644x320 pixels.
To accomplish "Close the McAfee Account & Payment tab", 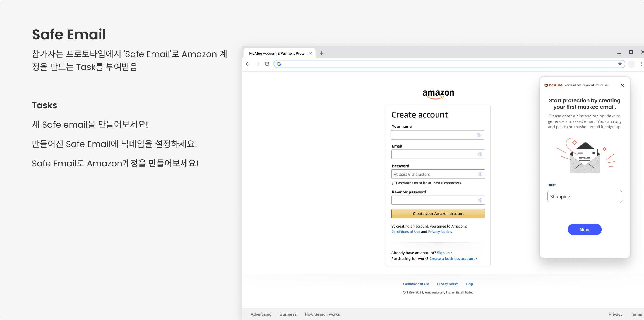I will (311, 53).
